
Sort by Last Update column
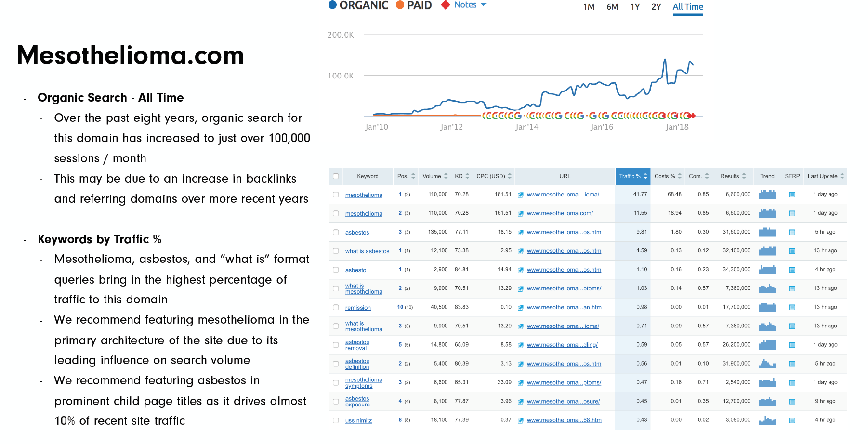click(826, 176)
